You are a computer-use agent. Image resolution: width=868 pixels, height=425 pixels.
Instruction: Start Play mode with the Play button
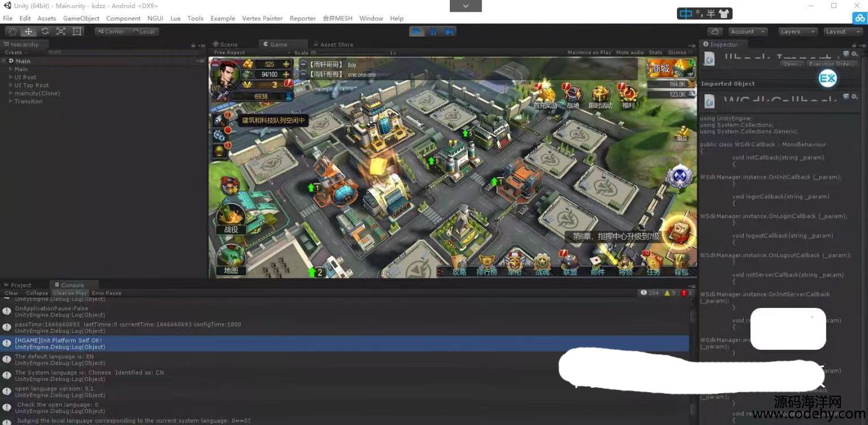point(417,32)
